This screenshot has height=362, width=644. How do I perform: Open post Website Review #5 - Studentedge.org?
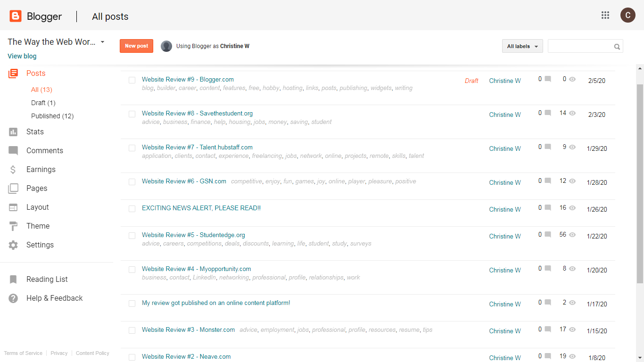click(x=193, y=235)
